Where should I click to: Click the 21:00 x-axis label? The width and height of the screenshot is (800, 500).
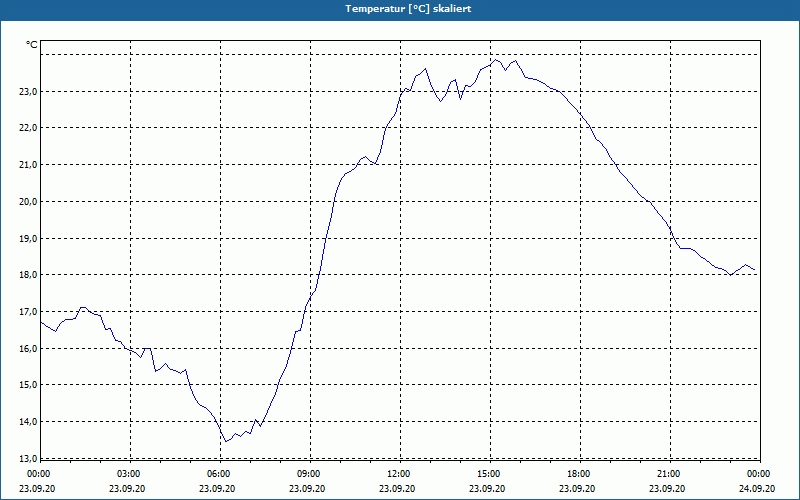667,474
